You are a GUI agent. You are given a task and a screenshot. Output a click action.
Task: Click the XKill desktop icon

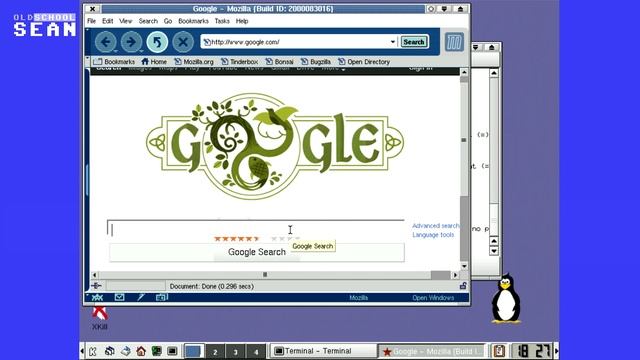click(x=100, y=318)
